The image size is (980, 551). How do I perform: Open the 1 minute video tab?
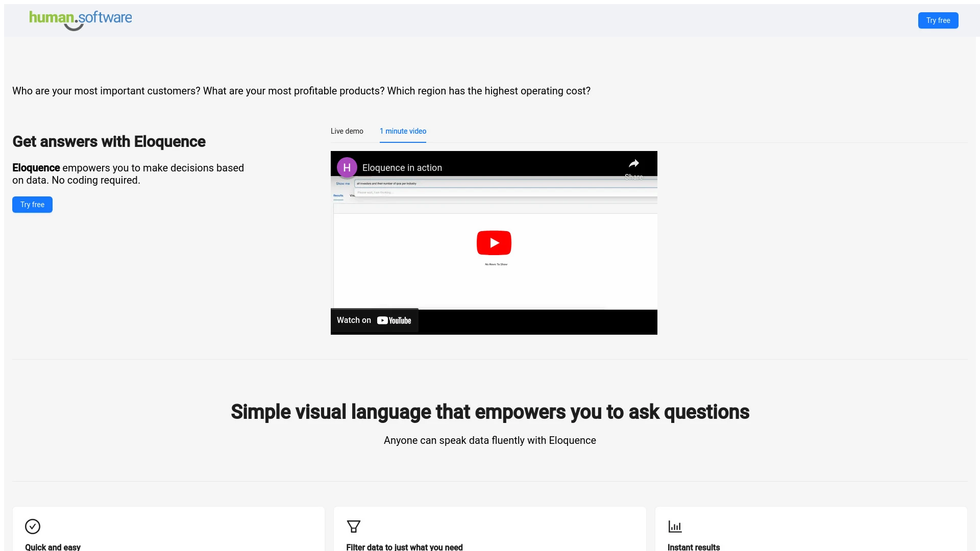coord(403,131)
